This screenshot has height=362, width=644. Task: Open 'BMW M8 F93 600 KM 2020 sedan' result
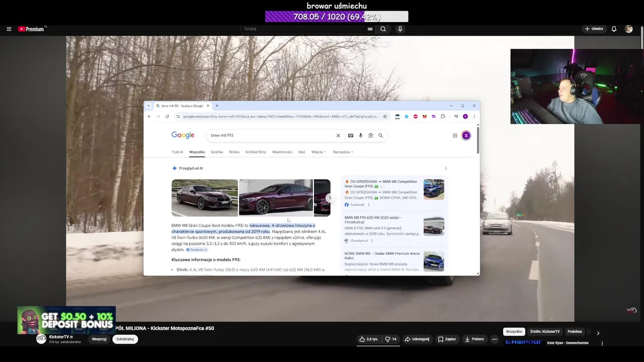tap(373, 220)
